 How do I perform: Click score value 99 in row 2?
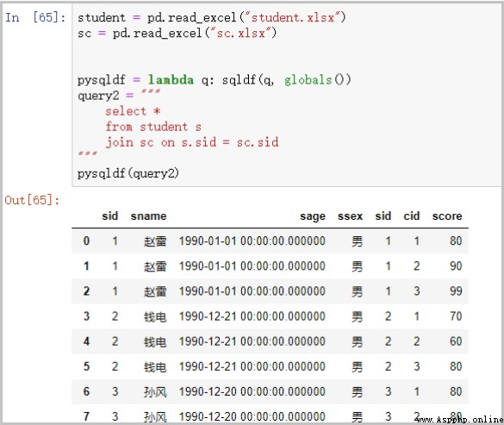pyautogui.click(x=456, y=291)
